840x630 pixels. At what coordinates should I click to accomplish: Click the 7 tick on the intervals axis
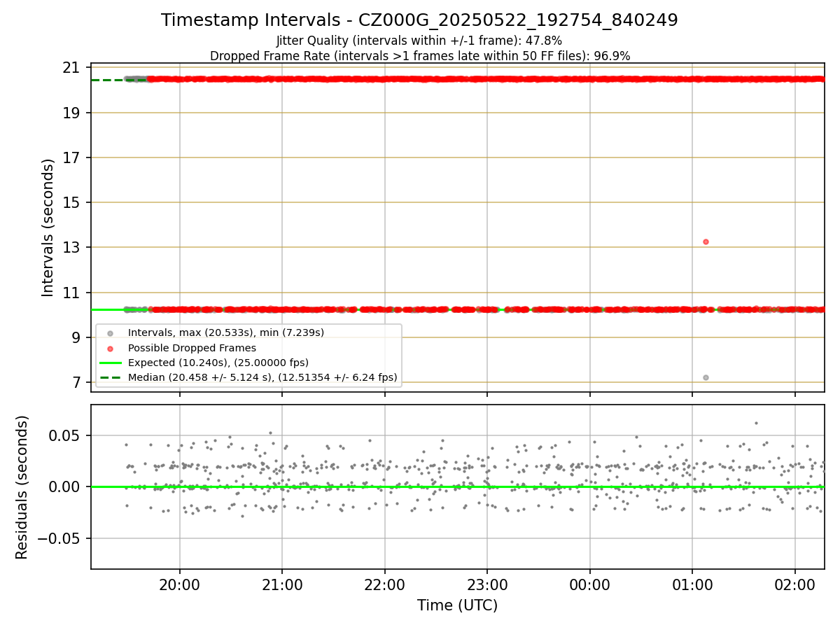click(75, 382)
